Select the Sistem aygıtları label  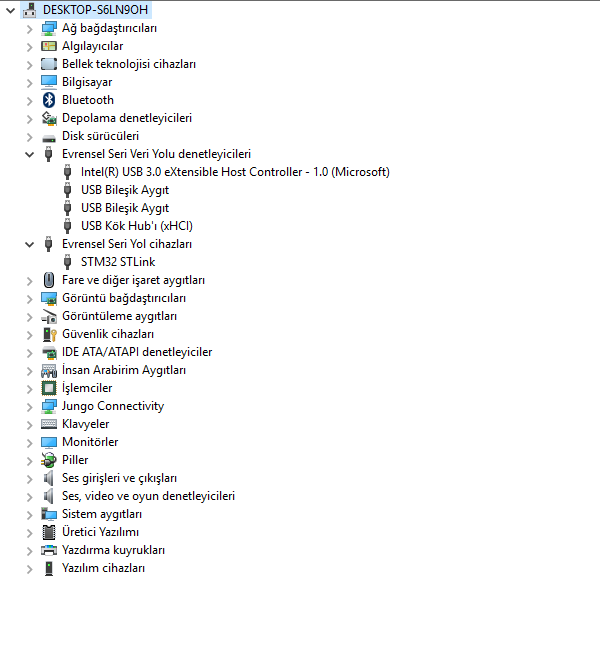tap(102, 514)
